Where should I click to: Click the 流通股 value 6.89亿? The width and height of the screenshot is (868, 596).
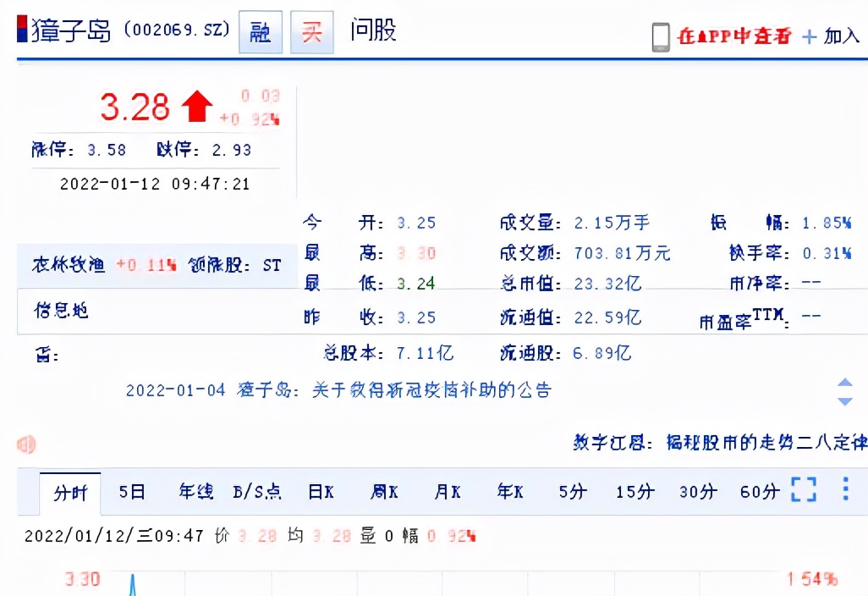coord(602,353)
